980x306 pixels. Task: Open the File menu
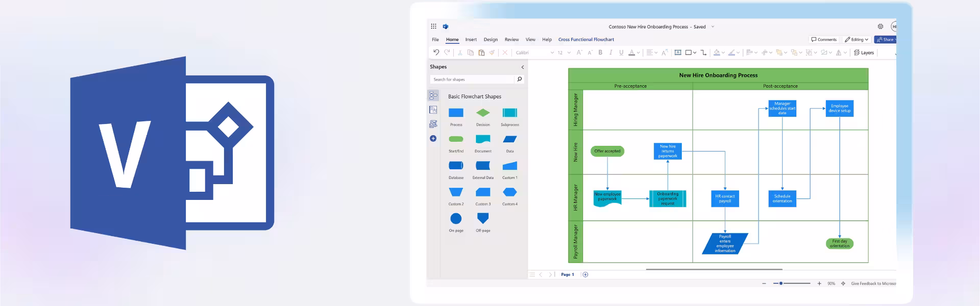click(x=435, y=39)
